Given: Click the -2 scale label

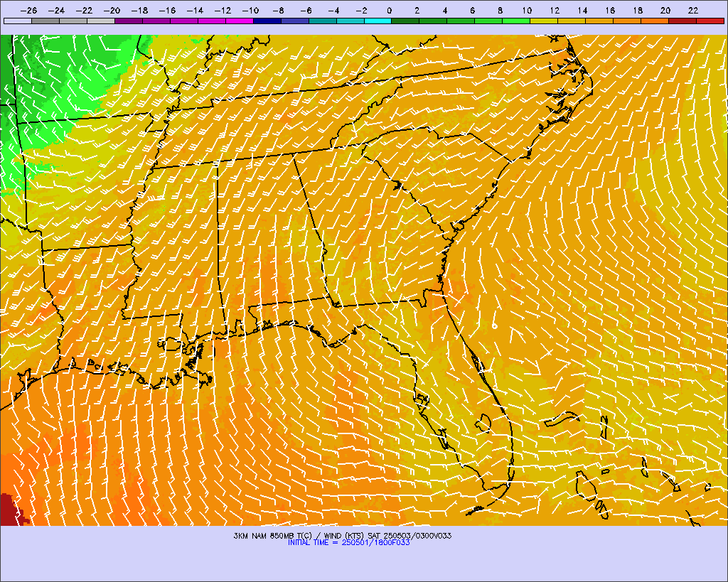Looking at the screenshot, I should pyautogui.click(x=361, y=11).
